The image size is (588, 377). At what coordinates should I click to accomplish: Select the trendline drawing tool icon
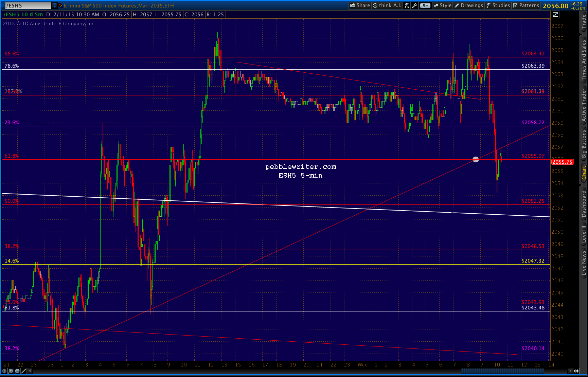tap(24, 371)
